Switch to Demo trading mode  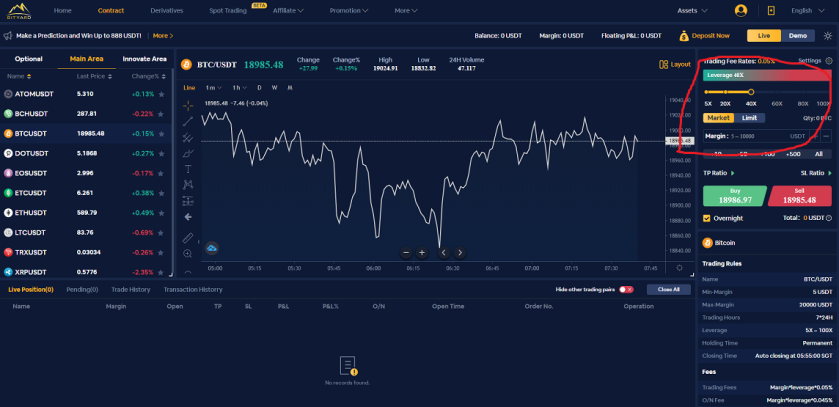pos(798,36)
